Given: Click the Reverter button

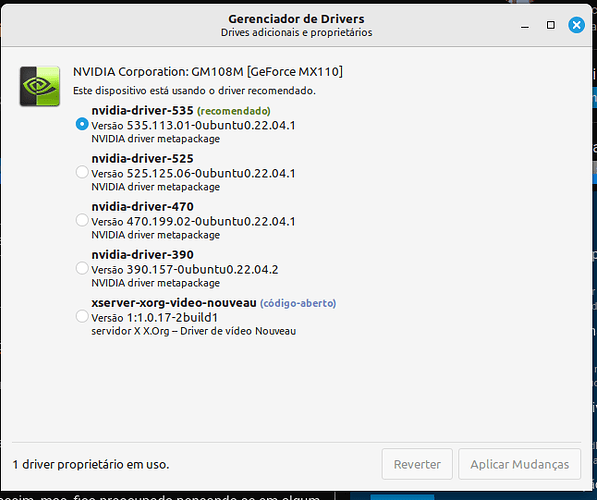Looking at the screenshot, I should (417, 464).
